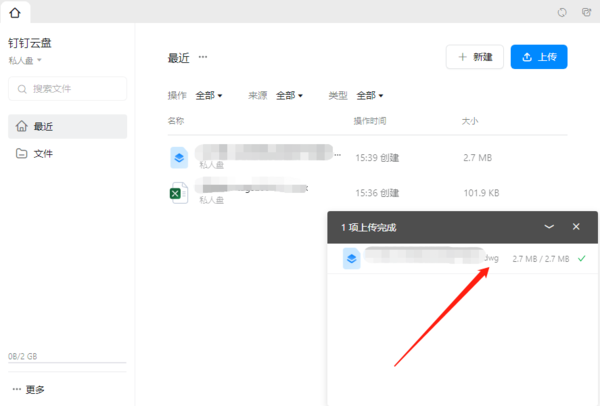Viewport: 600px width, 406px height.
Task: Select 最近 in the left sidebar
Action: (x=67, y=127)
